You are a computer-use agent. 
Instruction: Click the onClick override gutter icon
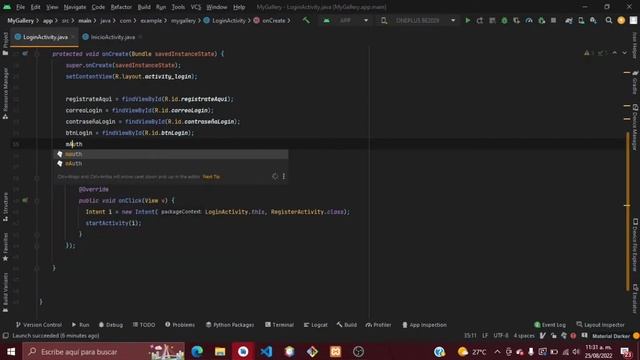pos(25,200)
